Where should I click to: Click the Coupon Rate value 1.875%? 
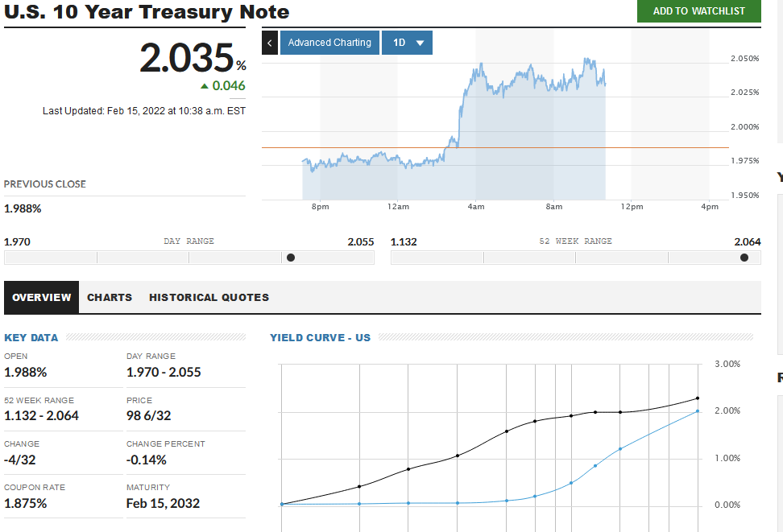tap(26, 503)
